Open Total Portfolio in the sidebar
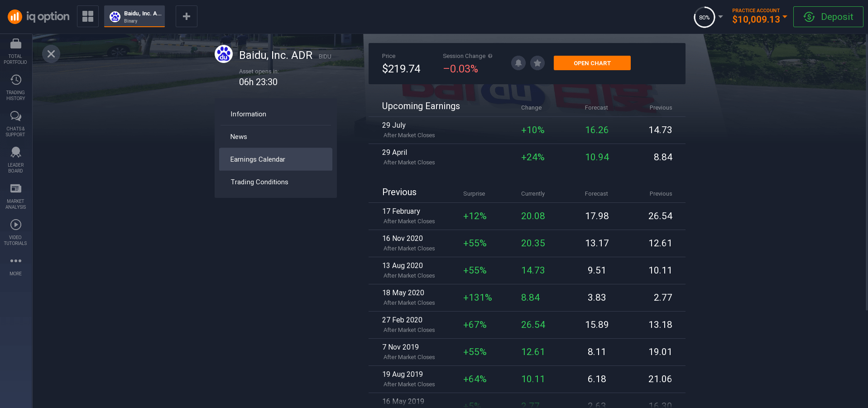The height and width of the screenshot is (408, 868). coord(15,51)
